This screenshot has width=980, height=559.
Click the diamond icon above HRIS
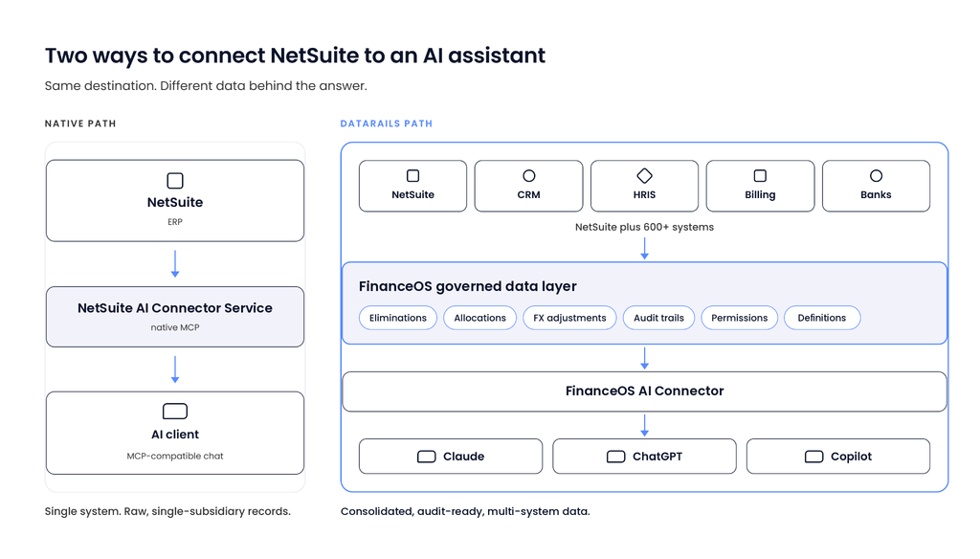[x=644, y=176]
